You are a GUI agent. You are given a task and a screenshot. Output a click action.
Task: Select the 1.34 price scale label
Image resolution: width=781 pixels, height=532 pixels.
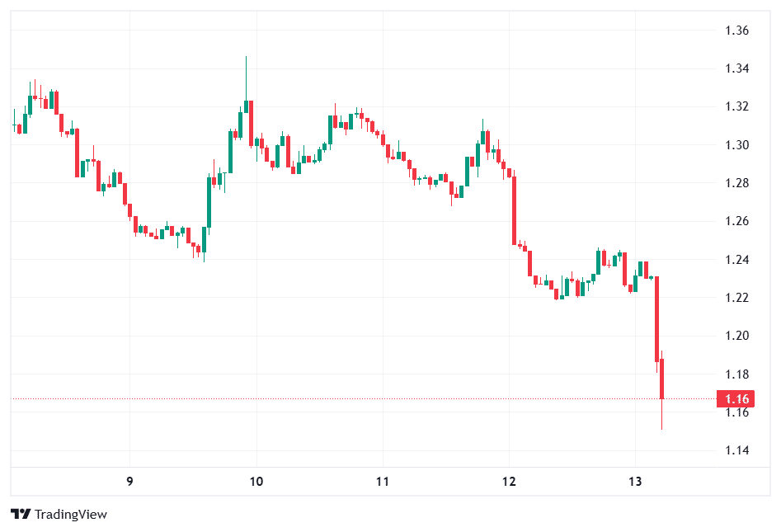pyautogui.click(x=736, y=68)
